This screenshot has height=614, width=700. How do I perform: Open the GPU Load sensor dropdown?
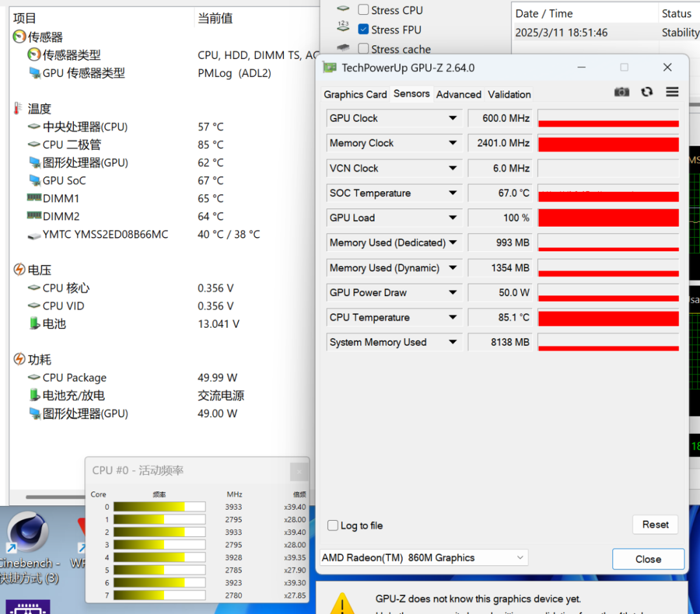click(x=452, y=218)
